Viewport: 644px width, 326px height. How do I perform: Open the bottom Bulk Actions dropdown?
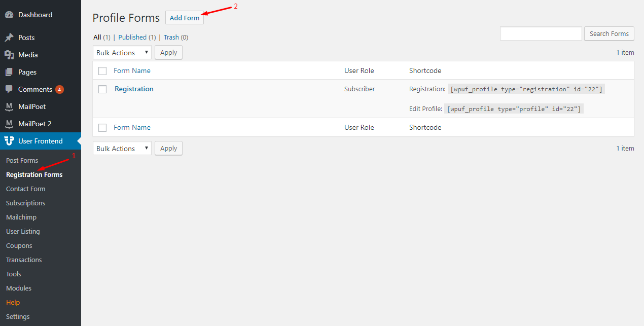(122, 149)
